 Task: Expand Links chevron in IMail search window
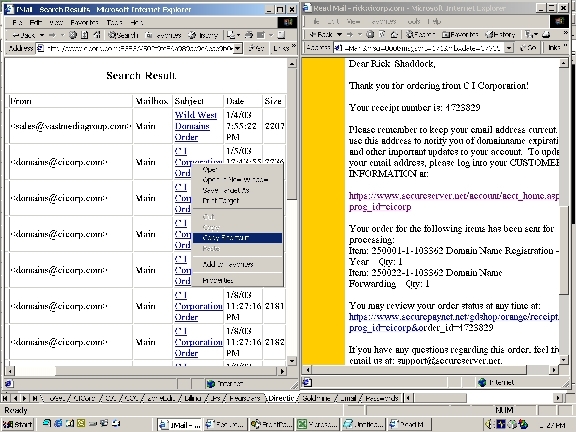coord(293,46)
